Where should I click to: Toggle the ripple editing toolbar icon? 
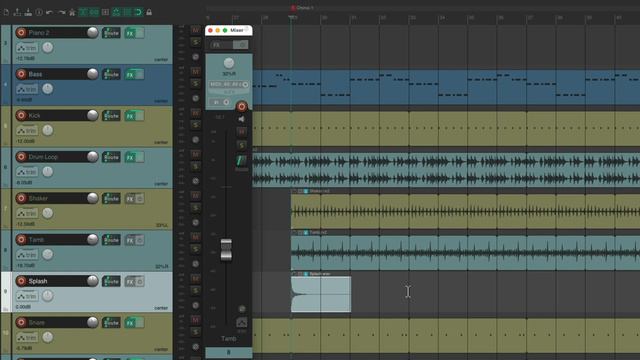coord(105,12)
